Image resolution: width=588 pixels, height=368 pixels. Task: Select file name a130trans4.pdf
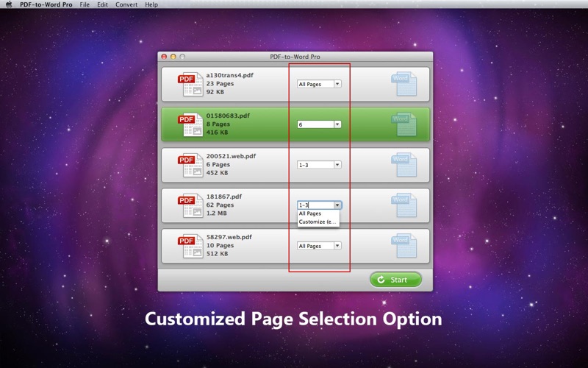pos(230,75)
